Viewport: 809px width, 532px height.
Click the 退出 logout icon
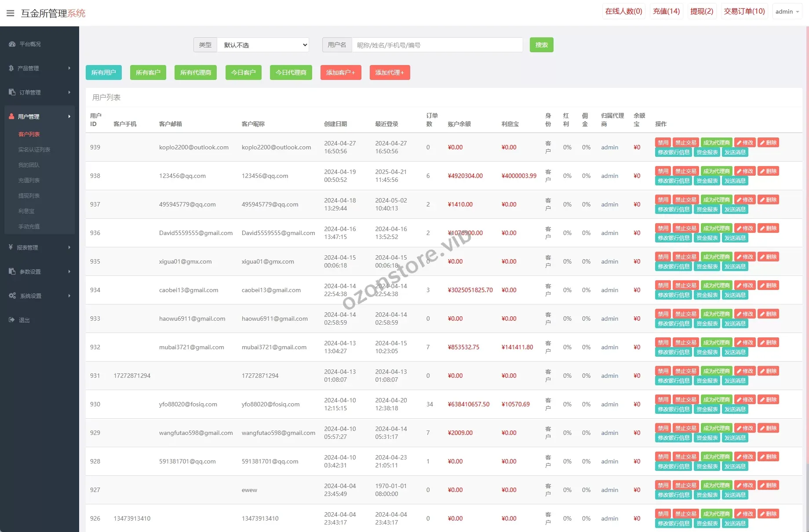pyautogui.click(x=11, y=320)
